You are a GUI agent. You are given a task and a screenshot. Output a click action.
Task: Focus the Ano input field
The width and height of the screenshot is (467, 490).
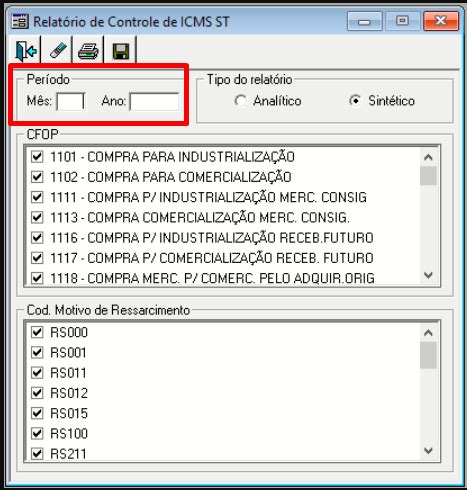click(154, 101)
